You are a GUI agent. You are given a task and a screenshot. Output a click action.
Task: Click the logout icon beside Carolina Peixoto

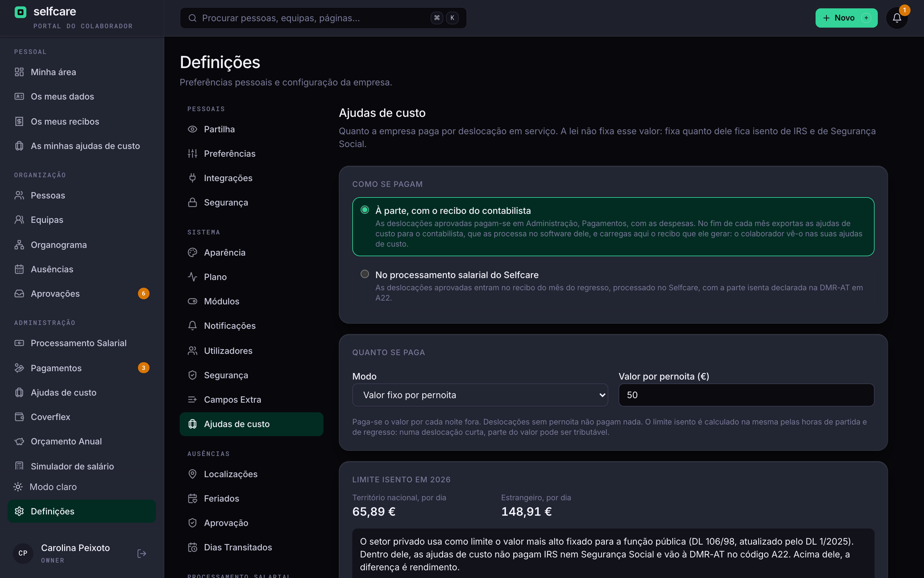142,553
